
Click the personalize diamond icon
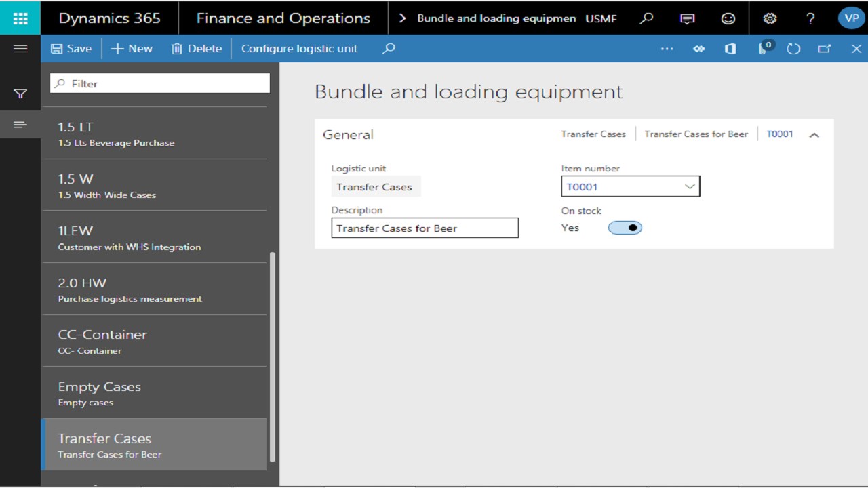pyautogui.click(x=699, y=49)
